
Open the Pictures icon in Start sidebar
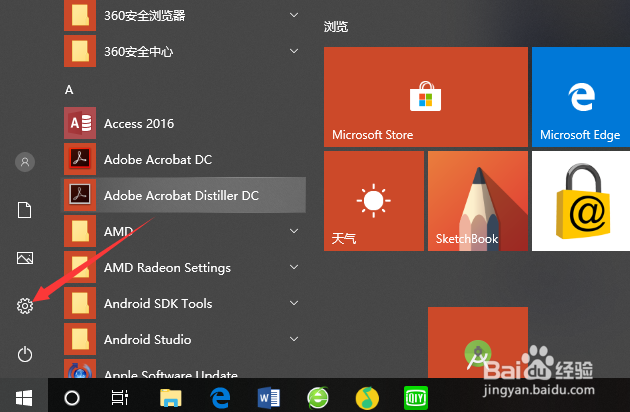25,258
